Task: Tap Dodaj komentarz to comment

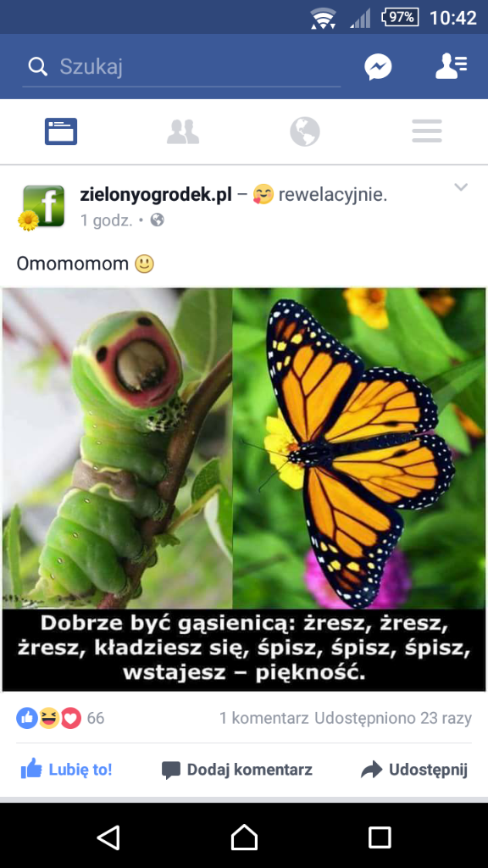Action: click(x=237, y=770)
